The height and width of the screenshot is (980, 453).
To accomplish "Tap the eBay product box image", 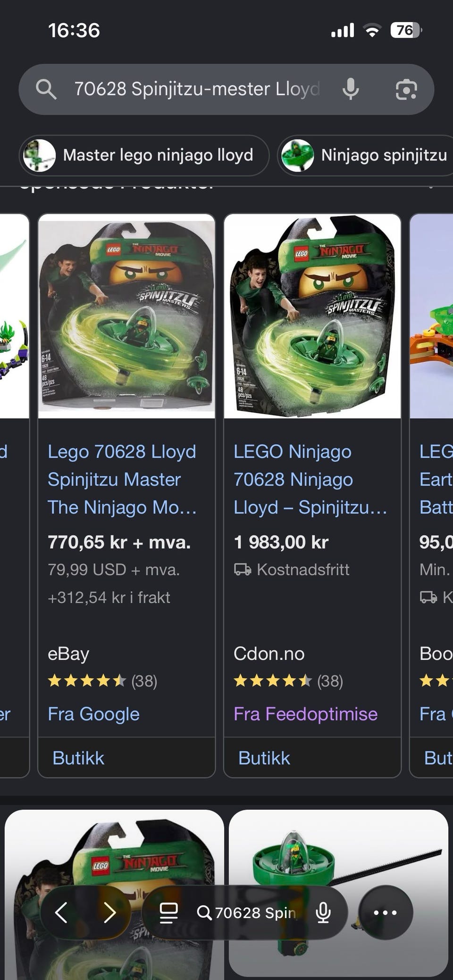I will tap(126, 316).
